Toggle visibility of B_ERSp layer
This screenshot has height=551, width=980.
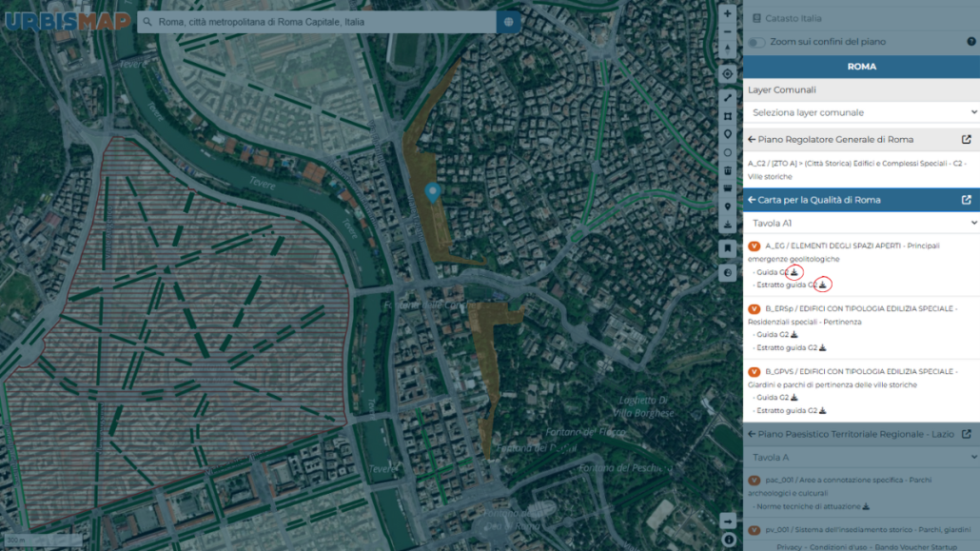(755, 309)
